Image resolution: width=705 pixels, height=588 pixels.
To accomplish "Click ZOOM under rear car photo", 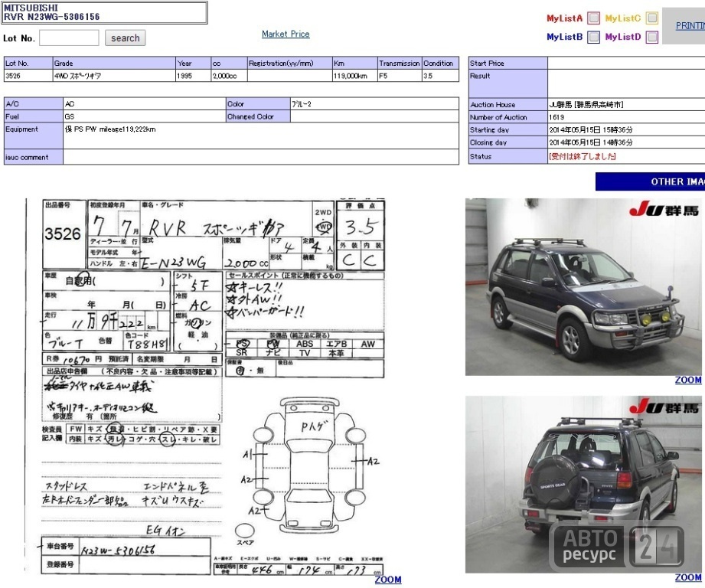I will [688, 577].
